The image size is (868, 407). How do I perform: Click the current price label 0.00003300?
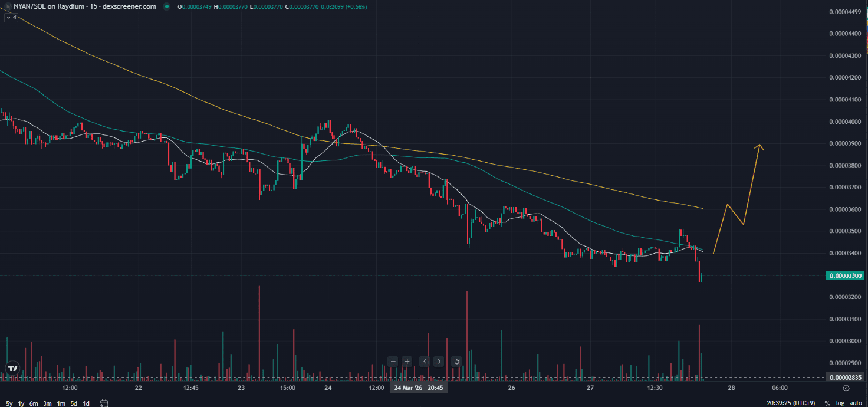point(846,275)
